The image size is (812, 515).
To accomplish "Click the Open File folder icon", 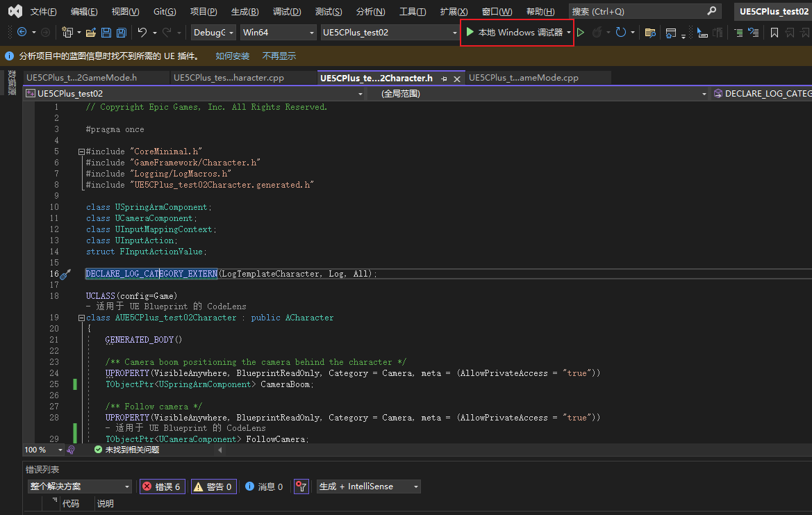I will point(90,33).
